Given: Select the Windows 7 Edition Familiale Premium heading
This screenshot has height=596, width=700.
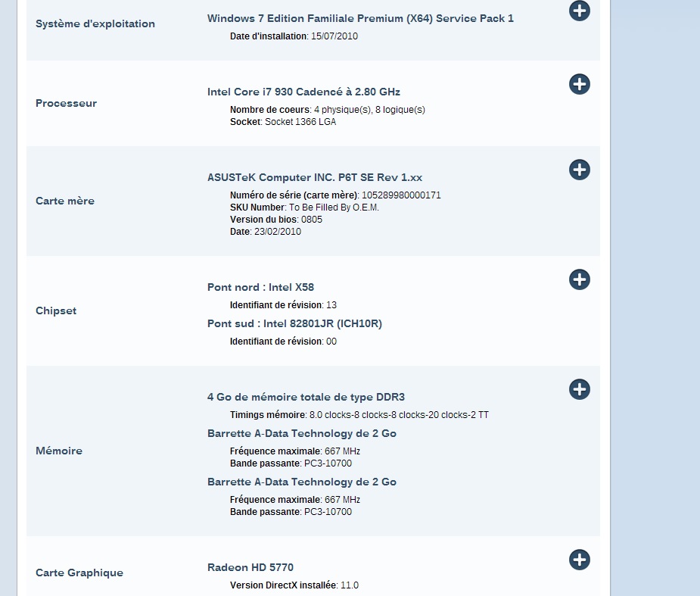Looking at the screenshot, I should pos(360,18).
